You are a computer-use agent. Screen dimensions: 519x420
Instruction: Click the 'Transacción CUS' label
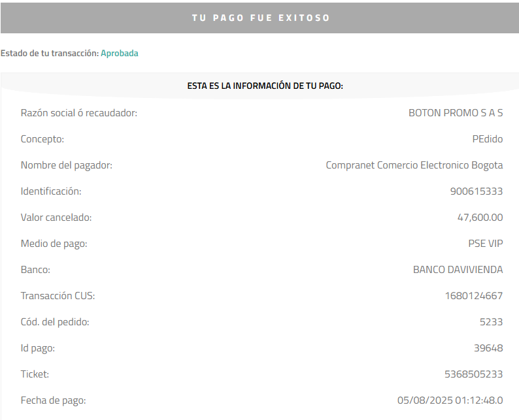(58, 296)
